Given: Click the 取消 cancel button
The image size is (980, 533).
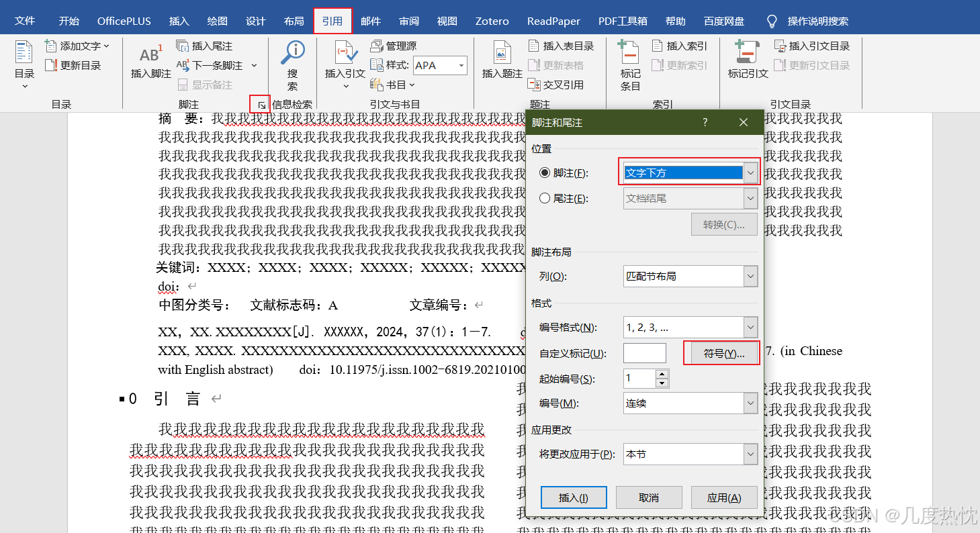Looking at the screenshot, I should click(649, 497).
